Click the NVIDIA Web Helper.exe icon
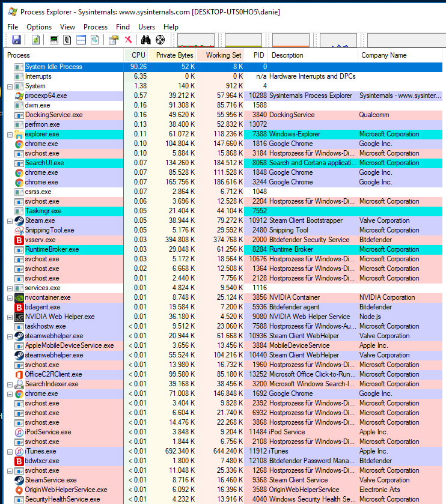446x504 pixels. pyautogui.click(x=19, y=317)
